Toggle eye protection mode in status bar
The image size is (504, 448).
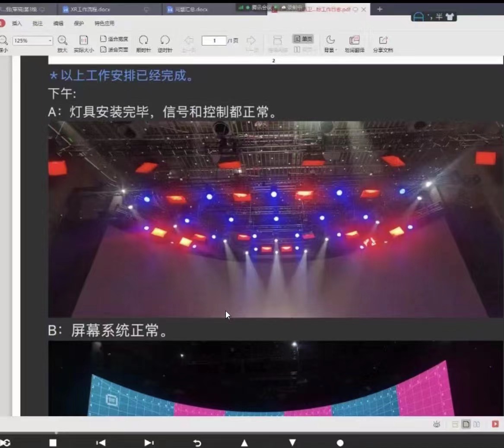tap(437, 424)
